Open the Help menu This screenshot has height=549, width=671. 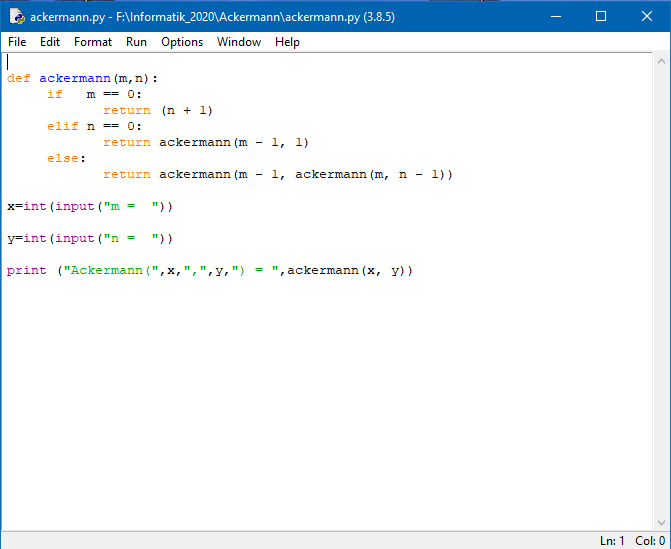(x=287, y=42)
